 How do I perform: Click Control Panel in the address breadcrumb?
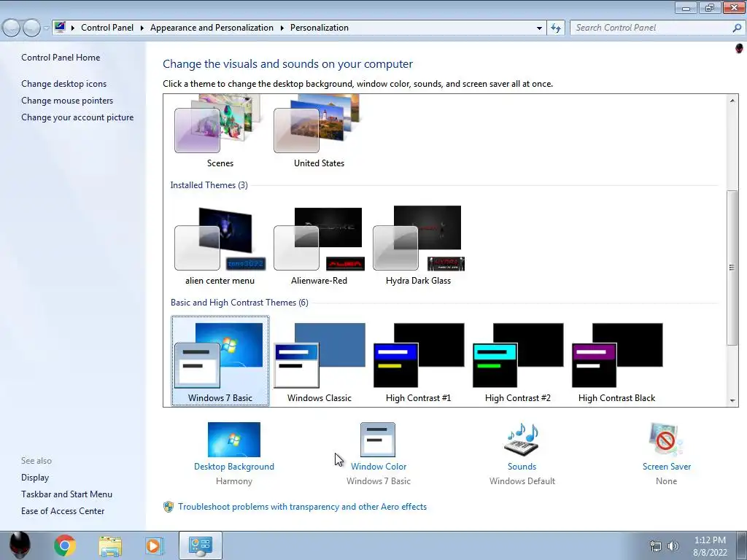click(x=107, y=28)
